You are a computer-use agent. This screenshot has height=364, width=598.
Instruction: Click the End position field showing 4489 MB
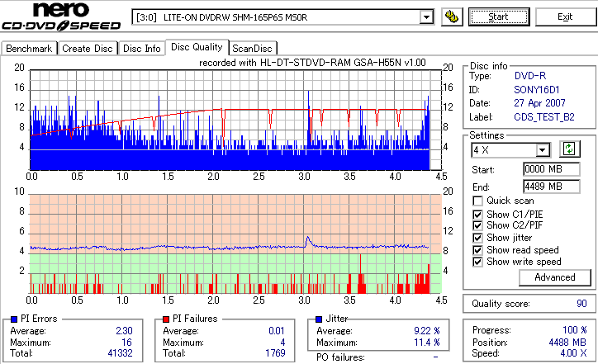pos(551,187)
